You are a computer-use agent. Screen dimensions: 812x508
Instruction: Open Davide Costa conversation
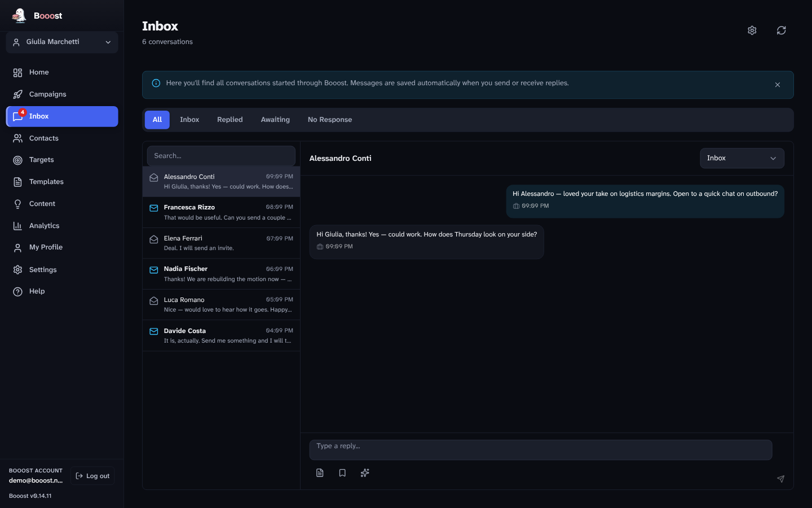[221, 336]
